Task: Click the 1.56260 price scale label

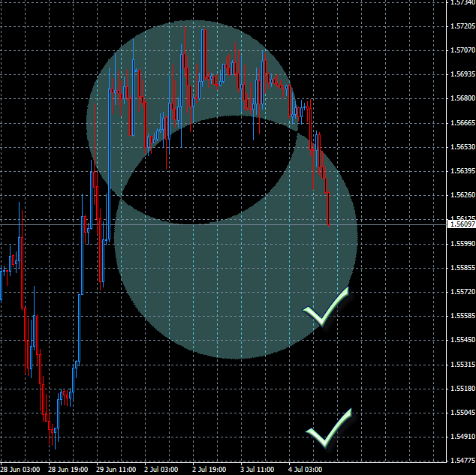Action: tap(462, 195)
